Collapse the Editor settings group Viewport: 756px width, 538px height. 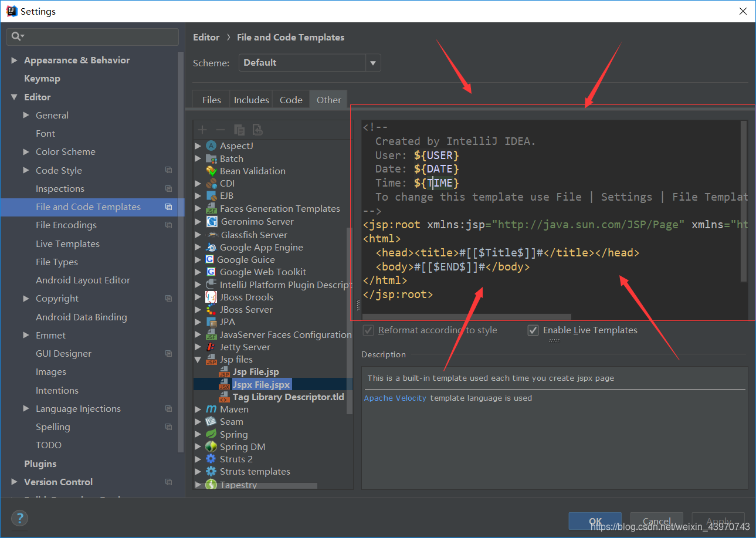click(14, 97)
